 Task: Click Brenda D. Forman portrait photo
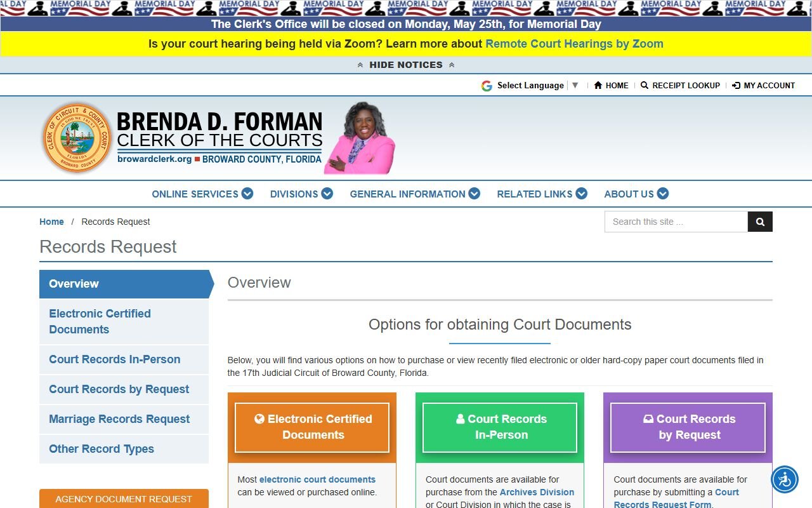360,138
